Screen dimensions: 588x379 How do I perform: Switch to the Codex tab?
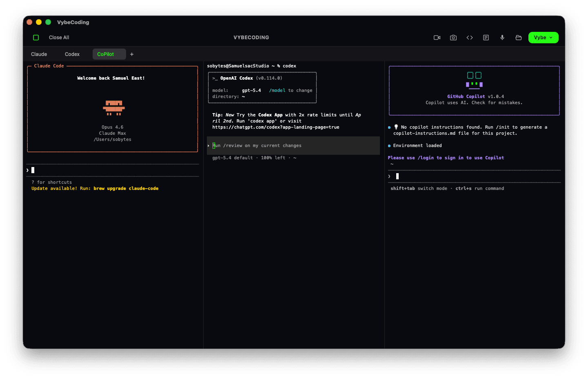pos(72,54)
